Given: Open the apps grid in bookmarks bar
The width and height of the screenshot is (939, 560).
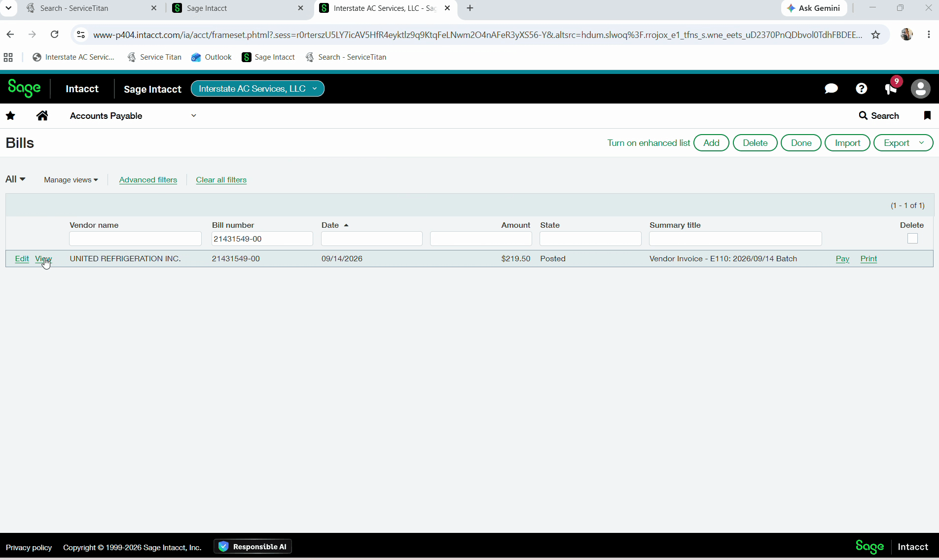Looking at the screenshot, I should [8, 57].
